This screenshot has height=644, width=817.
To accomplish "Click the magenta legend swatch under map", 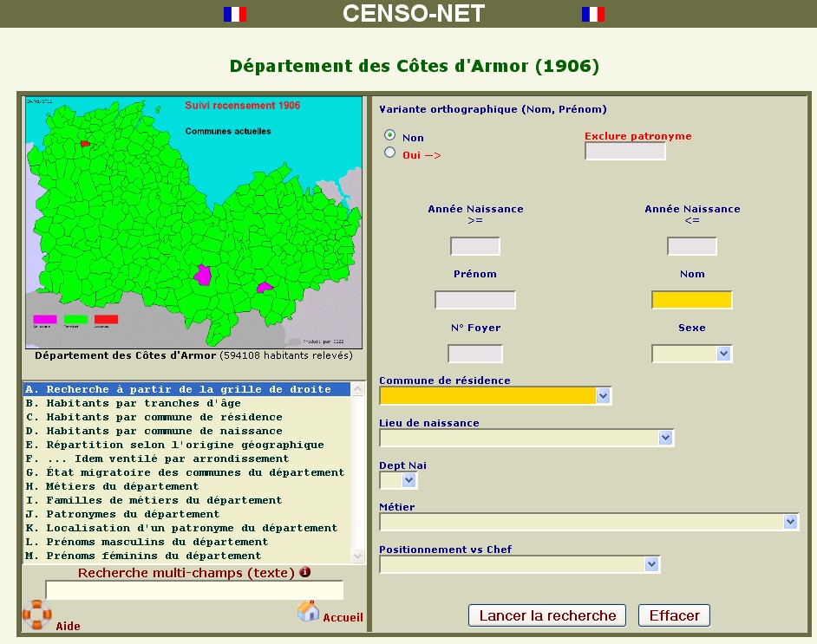I will 44,319.
